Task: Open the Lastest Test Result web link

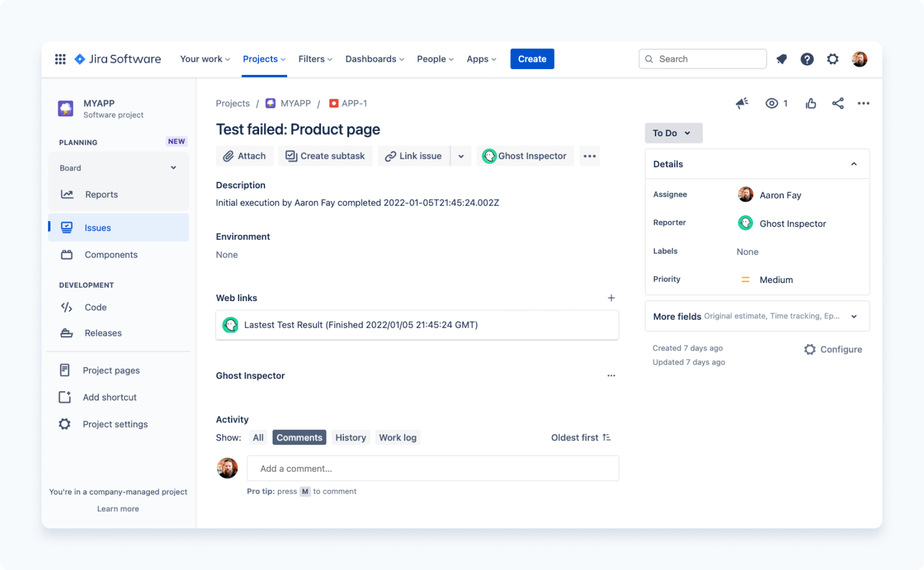Action: click(x=361, y=325)
